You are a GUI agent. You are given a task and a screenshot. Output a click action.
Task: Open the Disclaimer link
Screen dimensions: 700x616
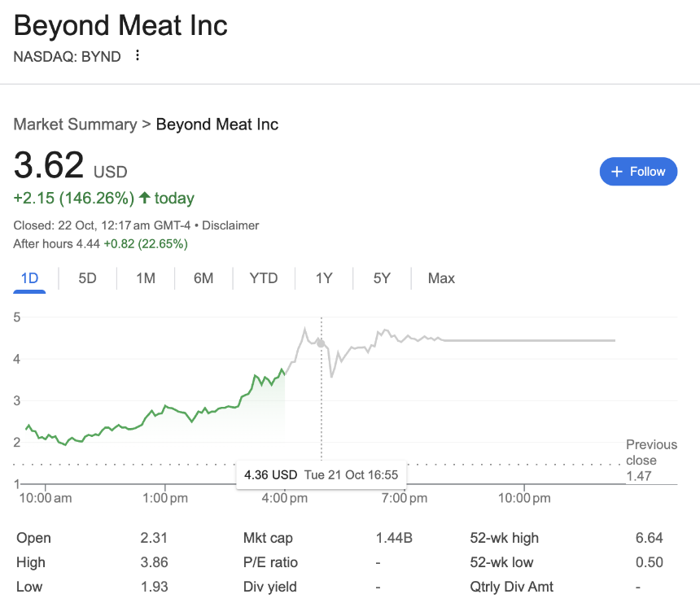tap(230, 225)
